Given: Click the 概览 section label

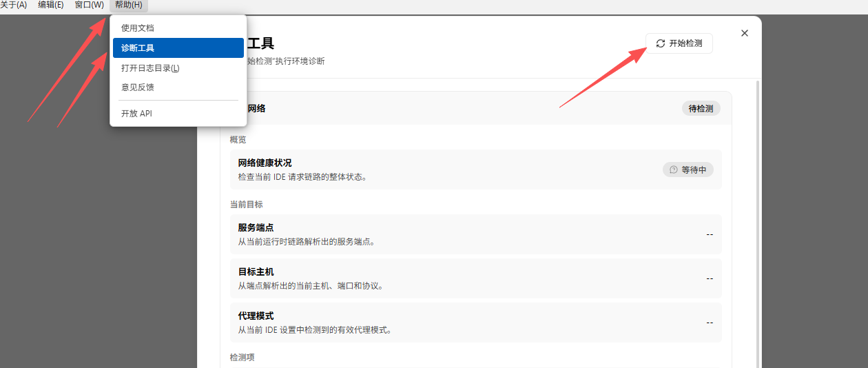Looking at the screenshot, I should coord(238,140).
